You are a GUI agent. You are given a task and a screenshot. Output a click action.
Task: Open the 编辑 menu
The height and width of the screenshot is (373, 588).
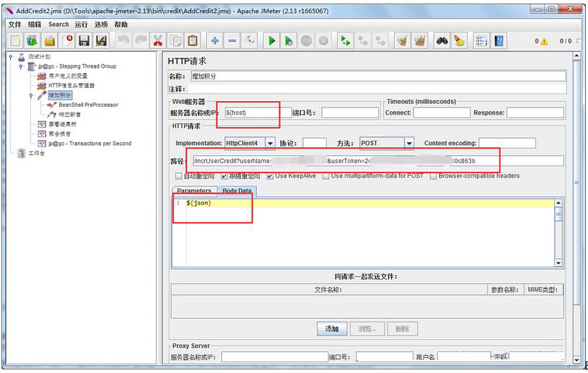[x=35, y=25]
